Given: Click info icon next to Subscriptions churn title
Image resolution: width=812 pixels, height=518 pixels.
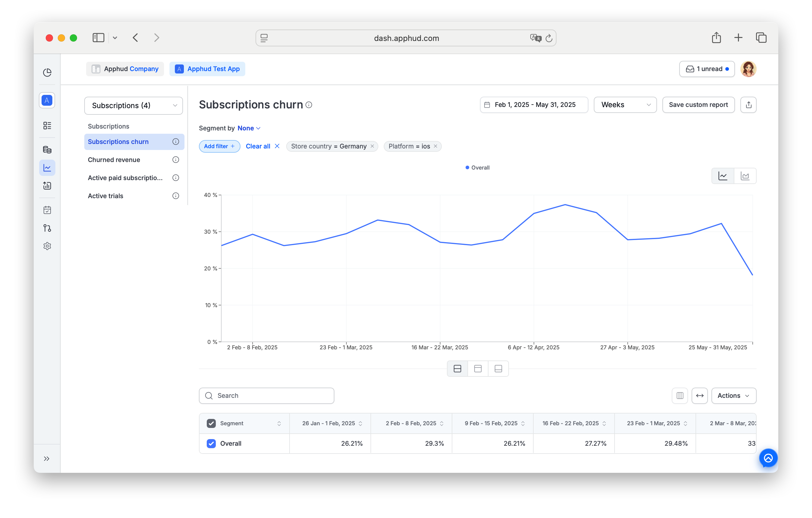Looking at the screenshot, I should point(309,105).
